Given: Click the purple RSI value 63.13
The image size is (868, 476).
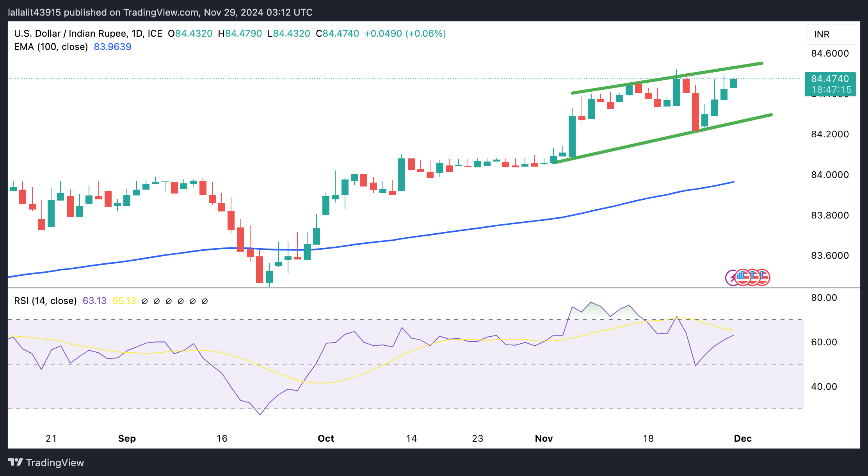Looking at the screenshot, I should click(94, 301).
